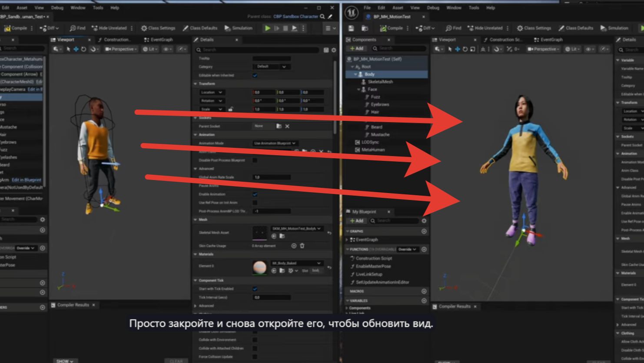Select SkeletalMesh in the Components tree

click(x=380, y=82)
